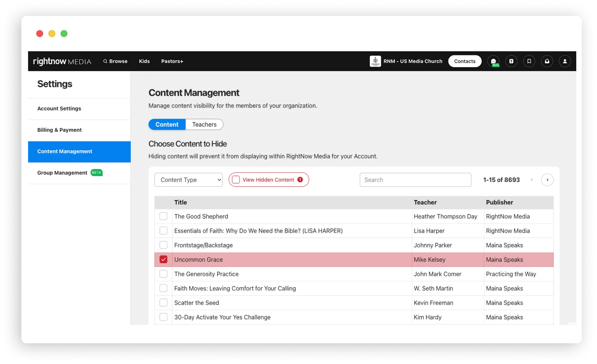Open the Bible icon in the header
Viewport: 597px width, 364px height.
tap(511, 61)
